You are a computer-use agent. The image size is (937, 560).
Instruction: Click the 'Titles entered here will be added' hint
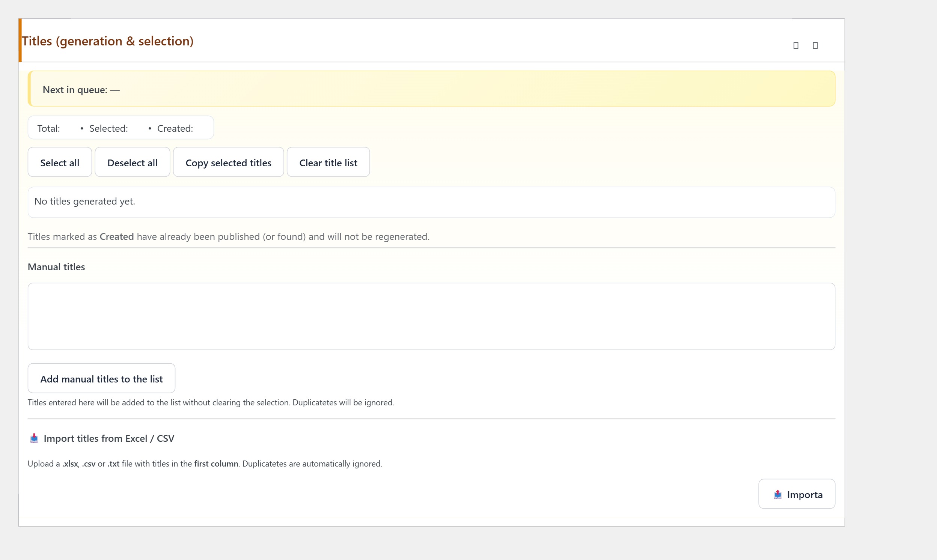[211, 403]
